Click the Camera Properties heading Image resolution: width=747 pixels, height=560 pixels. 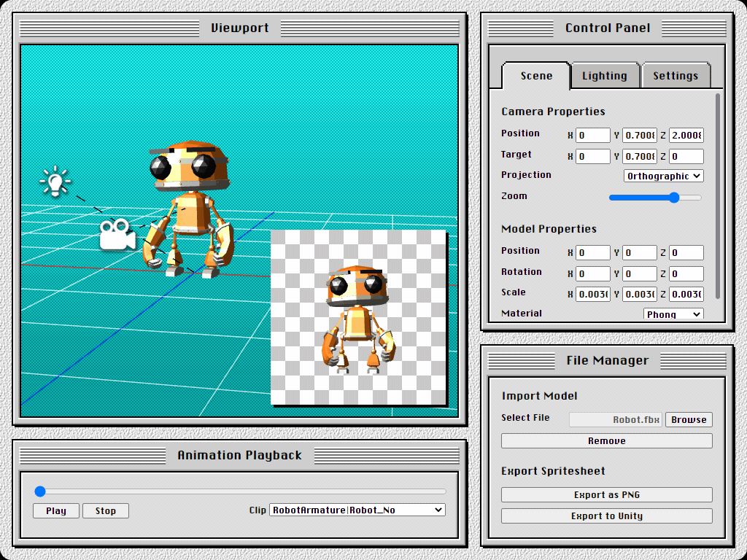coord(553,112)
